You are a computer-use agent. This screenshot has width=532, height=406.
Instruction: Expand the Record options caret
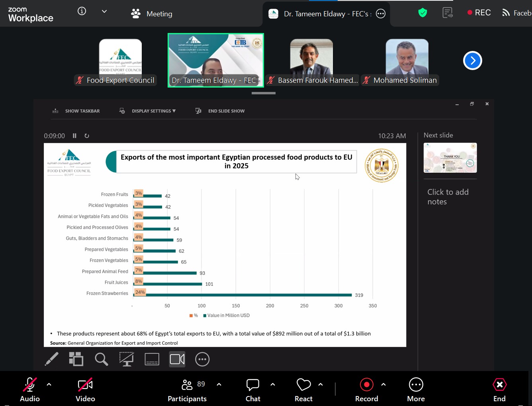383,385
